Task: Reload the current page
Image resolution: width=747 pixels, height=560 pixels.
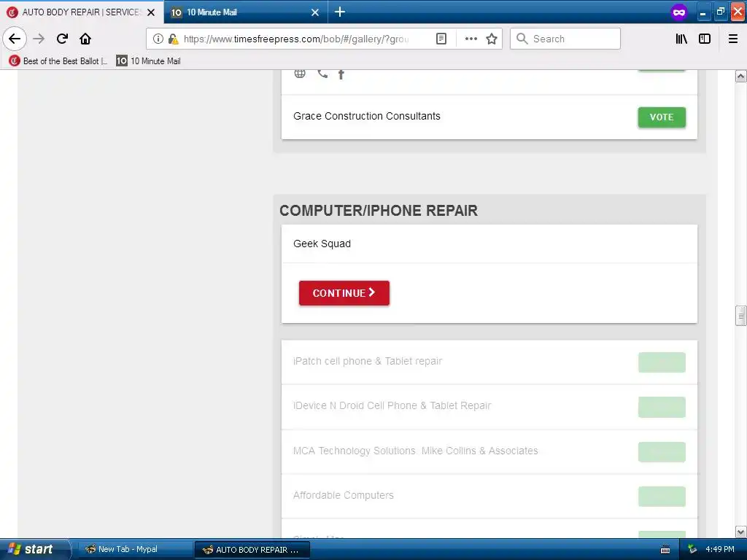Action: [x=62, y=39]
